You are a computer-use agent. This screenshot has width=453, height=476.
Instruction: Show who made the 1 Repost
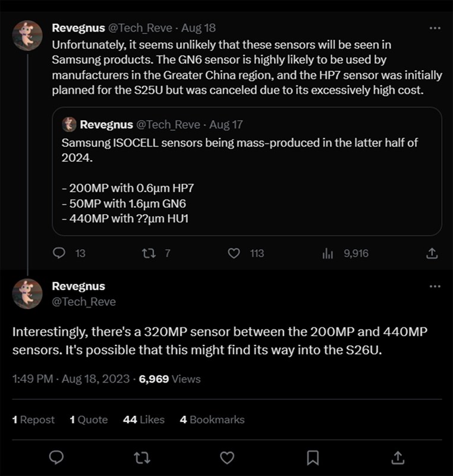click(33, 419)
